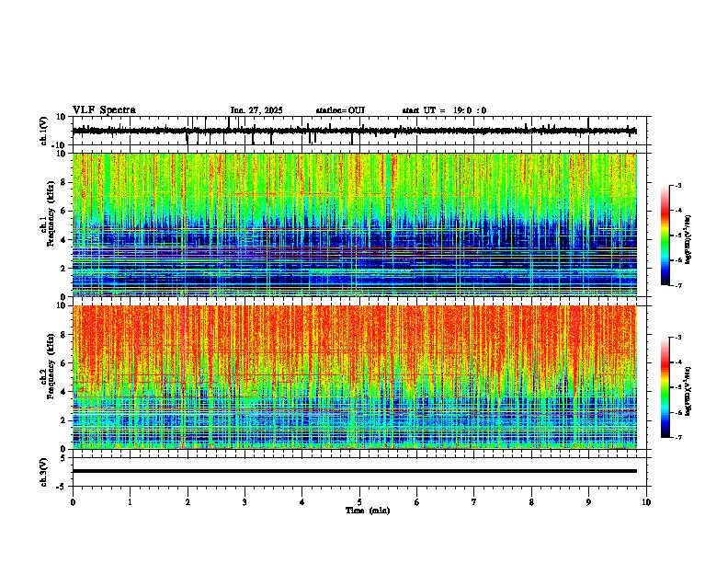Viewport: 728px width, 563px height.
Task: Click time axis tick label "0"
Action: click(73, 502)
